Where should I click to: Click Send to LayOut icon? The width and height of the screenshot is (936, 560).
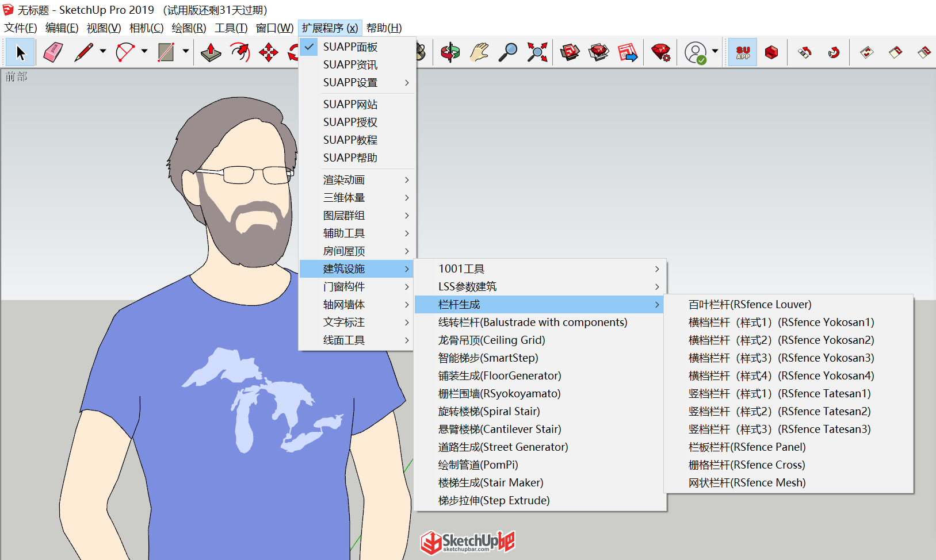628,52
